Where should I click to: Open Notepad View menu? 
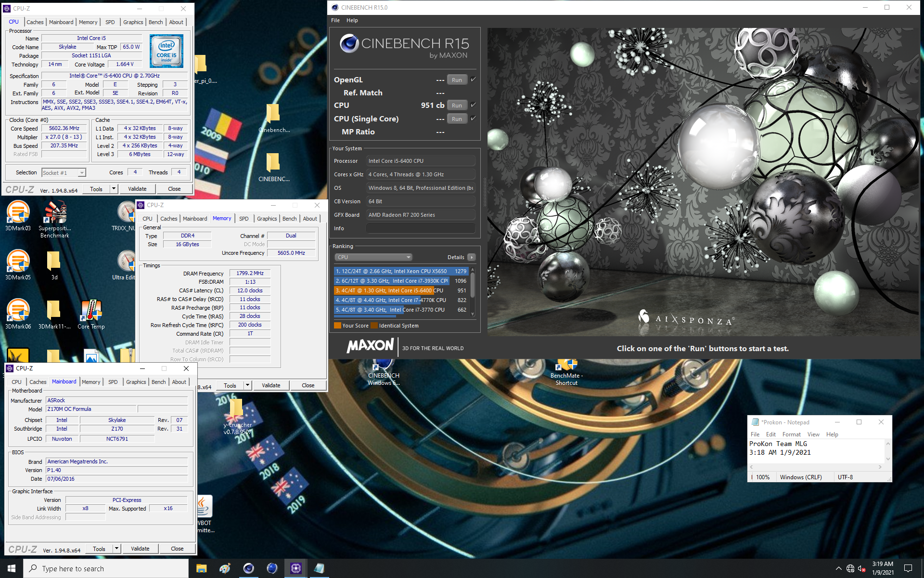(x=813, y=434)
